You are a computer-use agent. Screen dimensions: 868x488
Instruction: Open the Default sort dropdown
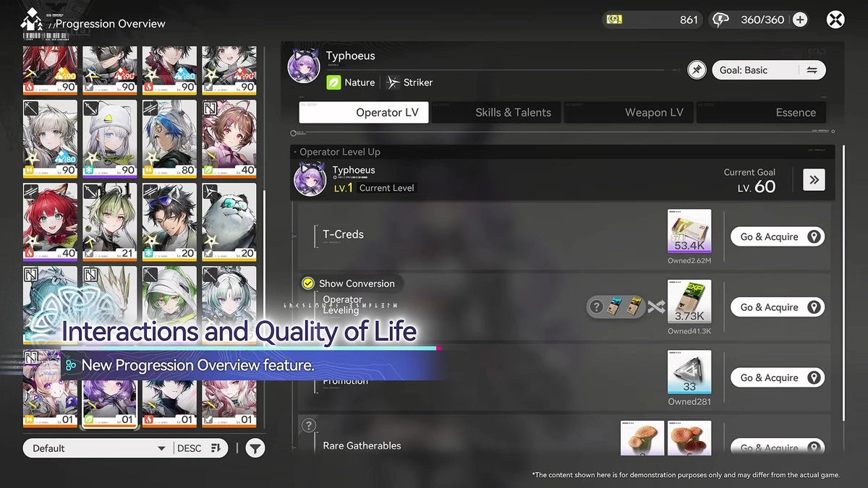98,448
